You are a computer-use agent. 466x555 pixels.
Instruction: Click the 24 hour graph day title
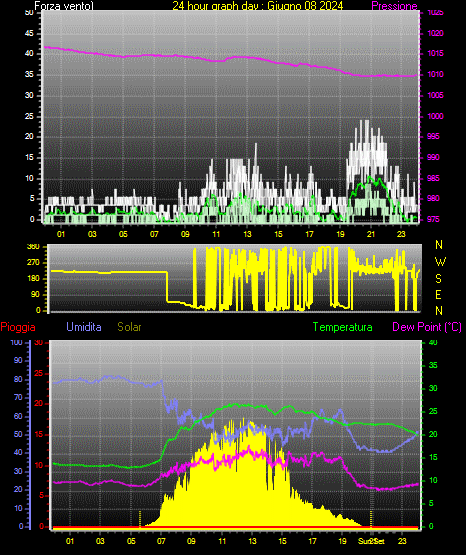[258, 6]
